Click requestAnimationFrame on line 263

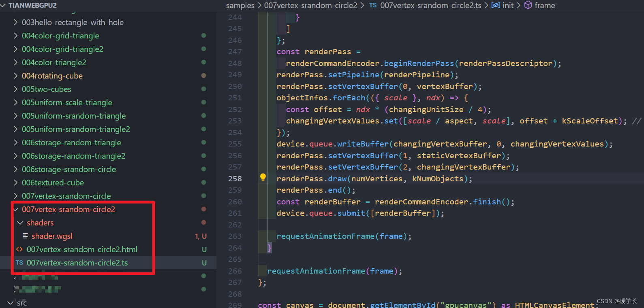coord(325,236)
